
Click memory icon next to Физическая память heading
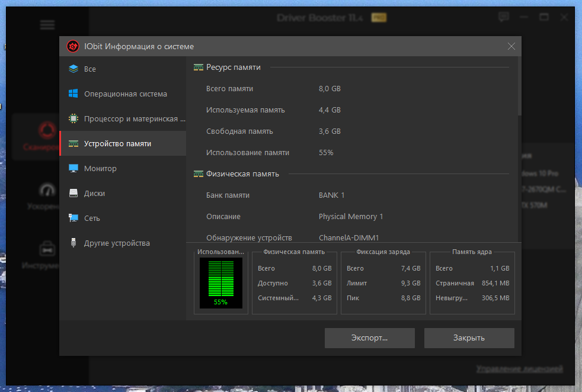pos(199,174)
